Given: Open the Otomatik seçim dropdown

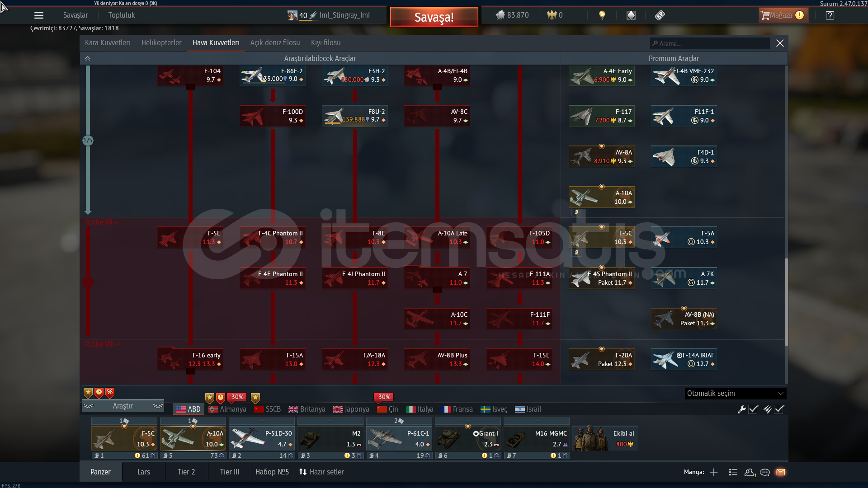Looking at the screenshot, I should pyautogui.click(x=735, y=394).
